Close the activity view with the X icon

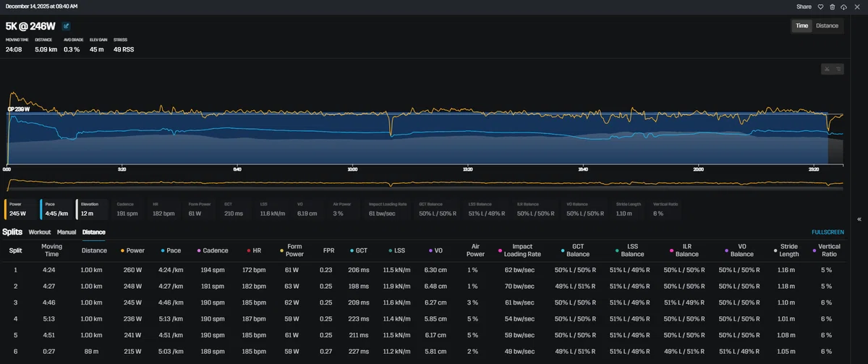click(x=856, y=7)
